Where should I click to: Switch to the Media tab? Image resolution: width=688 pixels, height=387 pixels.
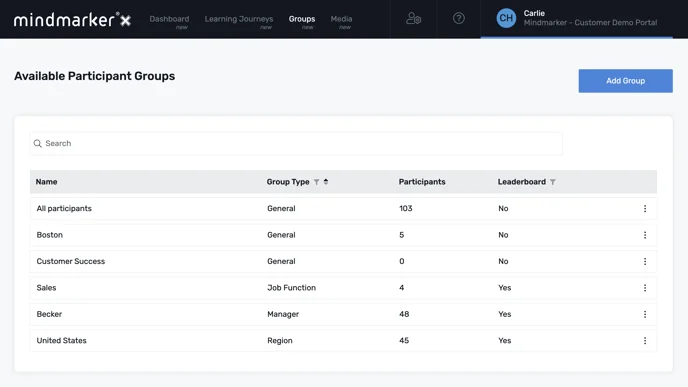pos(341,19)
